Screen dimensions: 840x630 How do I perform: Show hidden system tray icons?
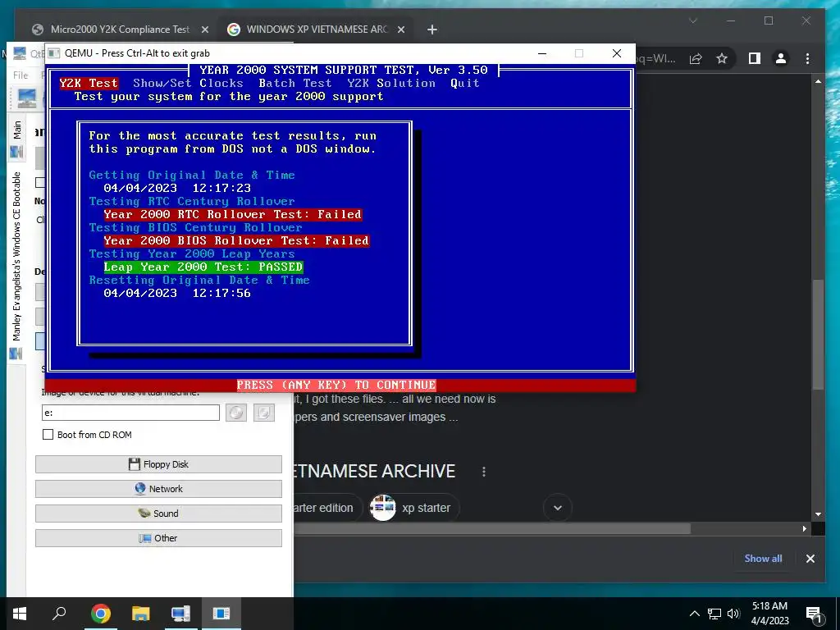point(694,614)
